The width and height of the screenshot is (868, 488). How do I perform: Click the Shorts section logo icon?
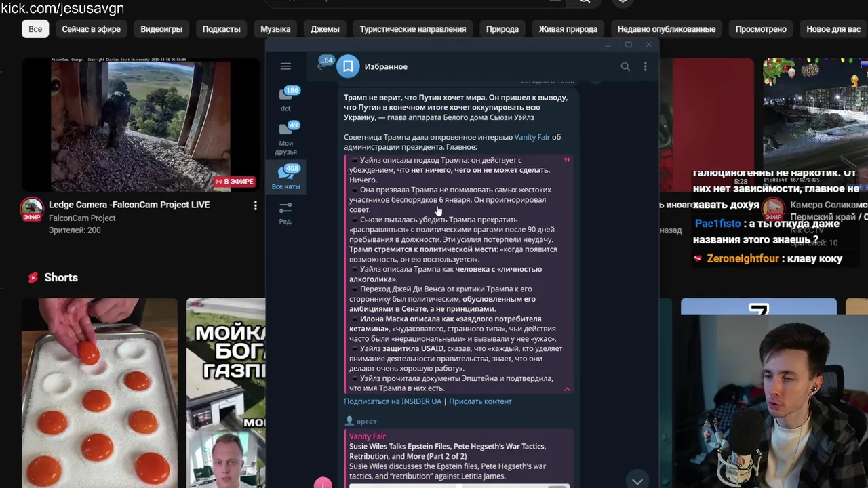pos(33,277)
